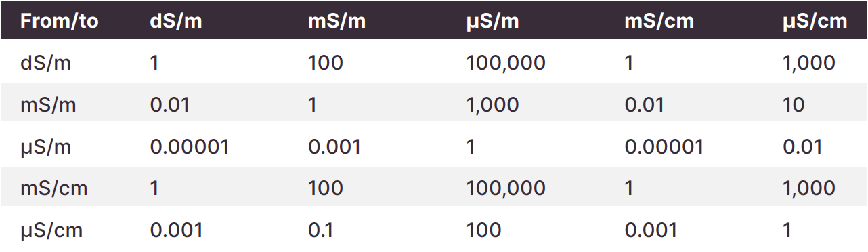Select the value 10 in mS/m row

click(x=794, y=104)
